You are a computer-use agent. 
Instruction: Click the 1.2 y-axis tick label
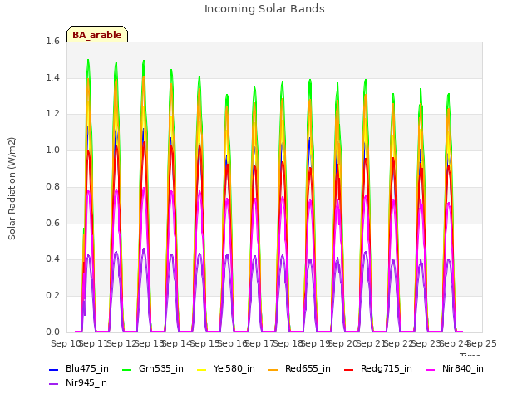pos(52,114)
